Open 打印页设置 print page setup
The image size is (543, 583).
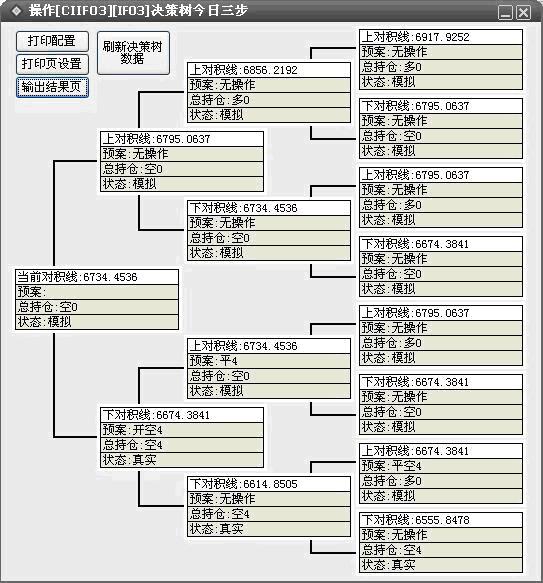click(52, 64)
